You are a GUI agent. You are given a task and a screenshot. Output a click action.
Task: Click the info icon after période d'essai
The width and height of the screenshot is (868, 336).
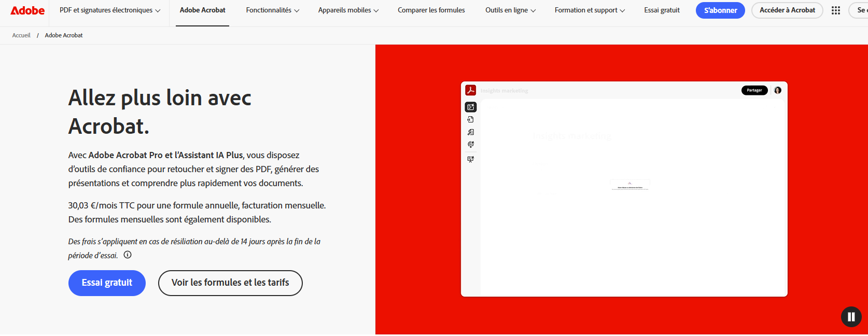coord(128,255)
